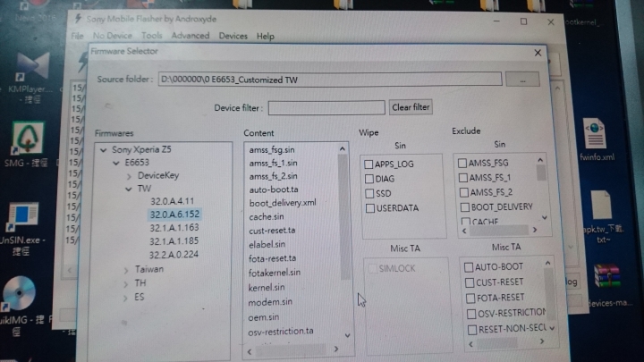Image resolution: width=644 pixels, height=362 pixels.
Task: Open the No Device menu
Action: (113, 36)
